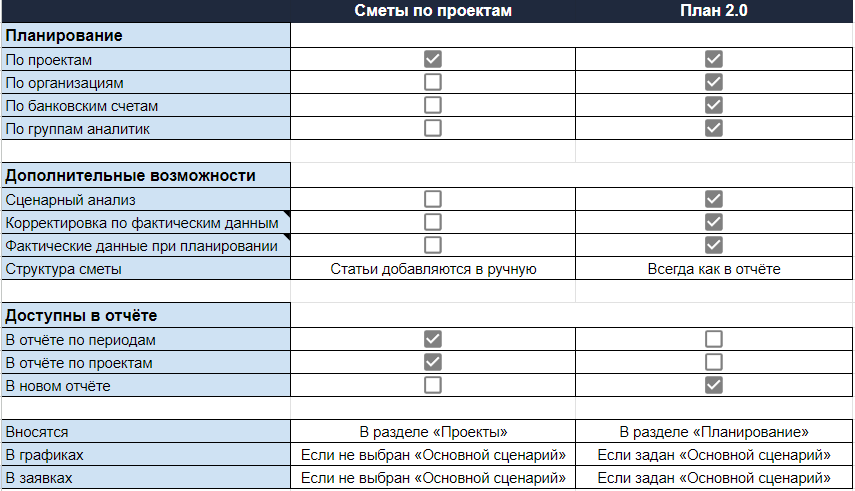Select the «Всегда как в отчёте» cell
855x491 pixels.
point(714,268)
